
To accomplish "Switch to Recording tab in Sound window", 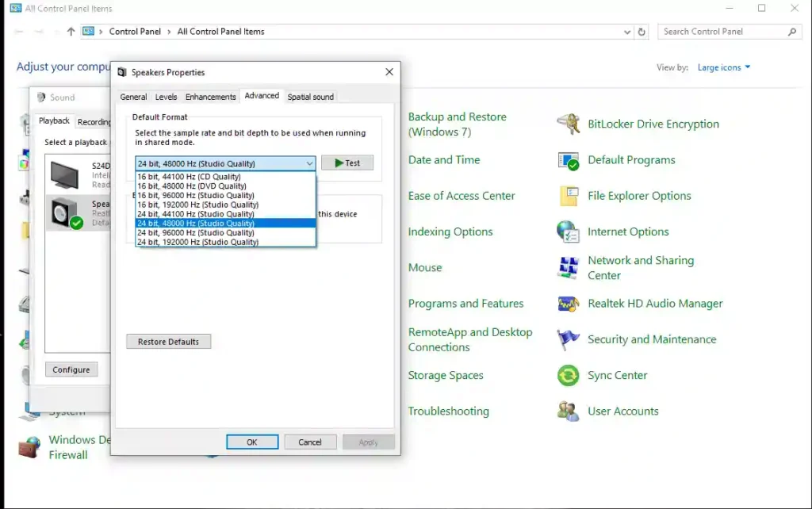I will coord(94,122).
